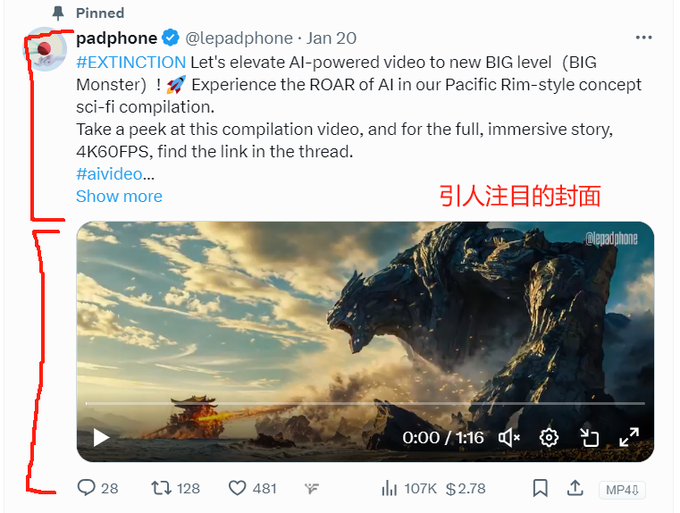Open the #aivideo hashtag link

109,174
